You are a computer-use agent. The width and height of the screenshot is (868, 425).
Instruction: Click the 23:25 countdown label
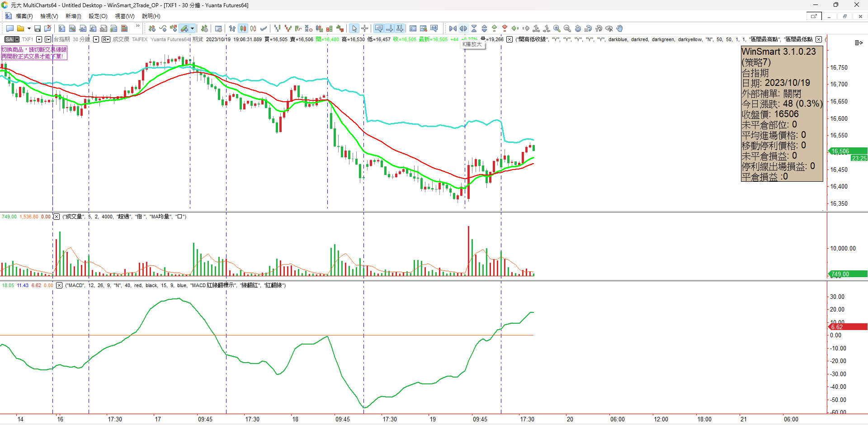(859, 158)
